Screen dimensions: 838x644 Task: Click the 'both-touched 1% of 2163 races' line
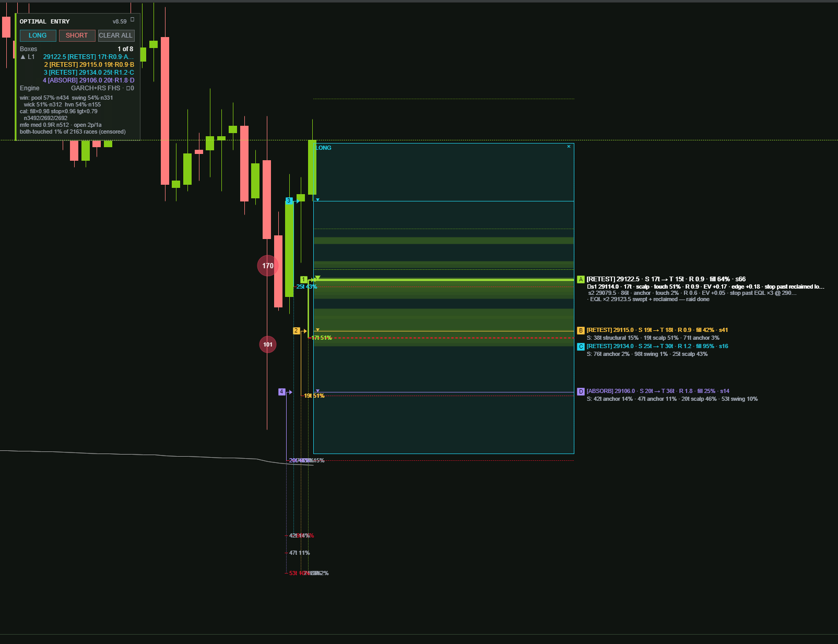pos(73,132)
